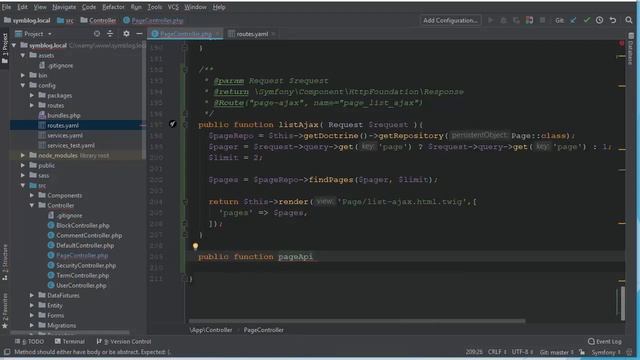Click the Controller breadcrumb in navigation bar
The height and width of the screenshot is (360, 640).
98,20
